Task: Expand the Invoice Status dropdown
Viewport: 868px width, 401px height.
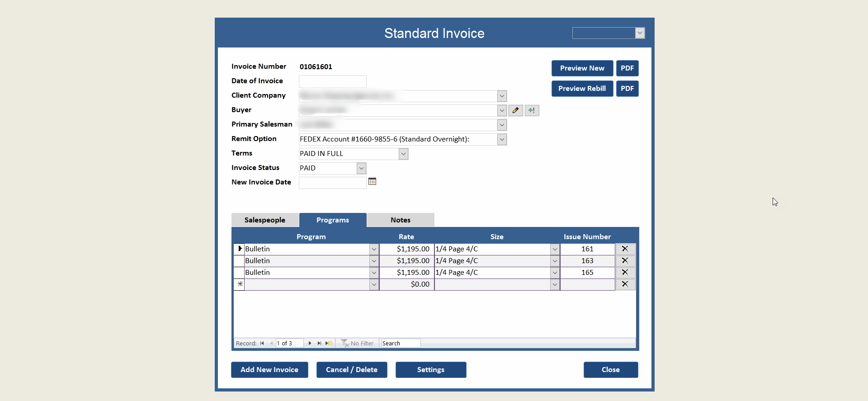Action: click(361, 168)
